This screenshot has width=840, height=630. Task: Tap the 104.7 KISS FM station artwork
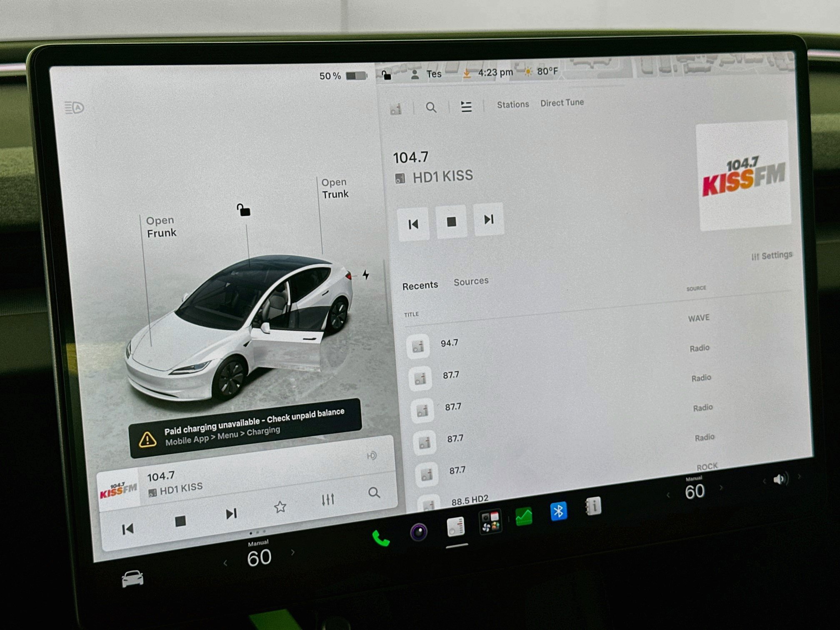click(744, 175)
